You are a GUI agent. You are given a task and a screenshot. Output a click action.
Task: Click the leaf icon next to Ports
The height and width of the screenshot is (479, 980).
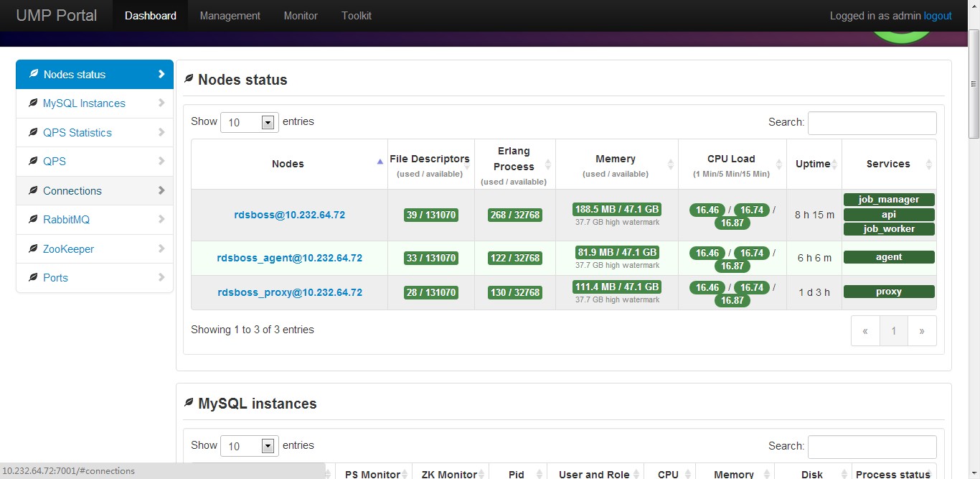33,277
